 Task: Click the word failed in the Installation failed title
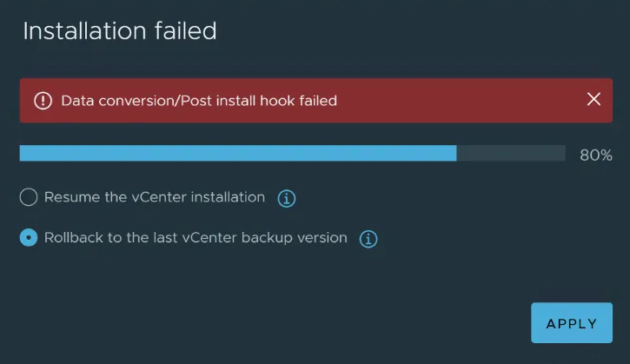186,31
